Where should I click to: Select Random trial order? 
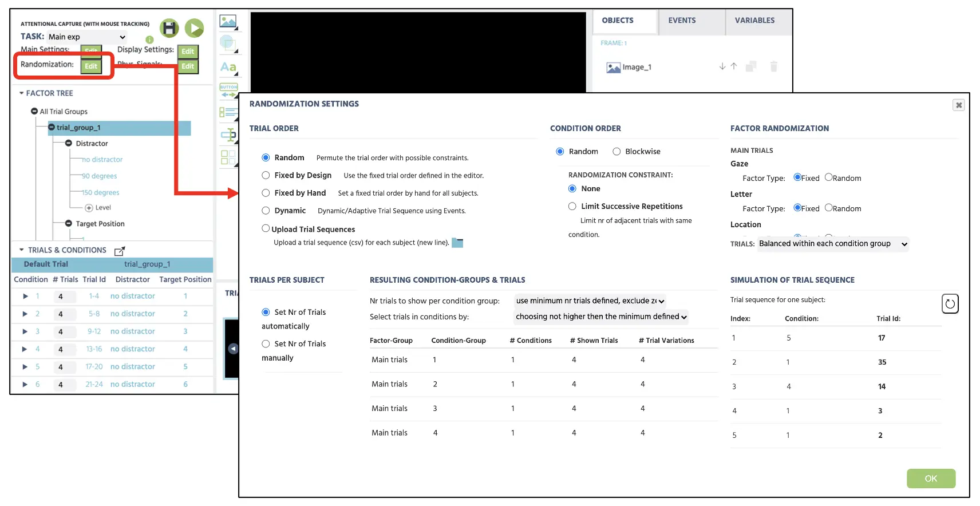pos(266,157)
